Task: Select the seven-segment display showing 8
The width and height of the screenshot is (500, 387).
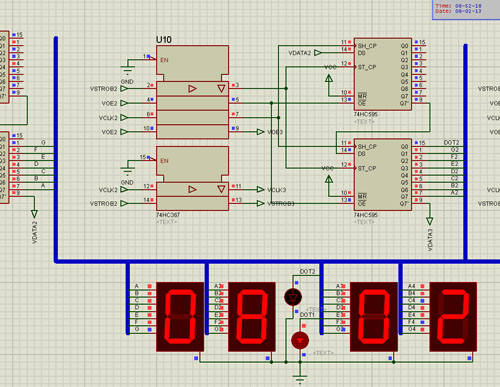Action: (252, 317)
